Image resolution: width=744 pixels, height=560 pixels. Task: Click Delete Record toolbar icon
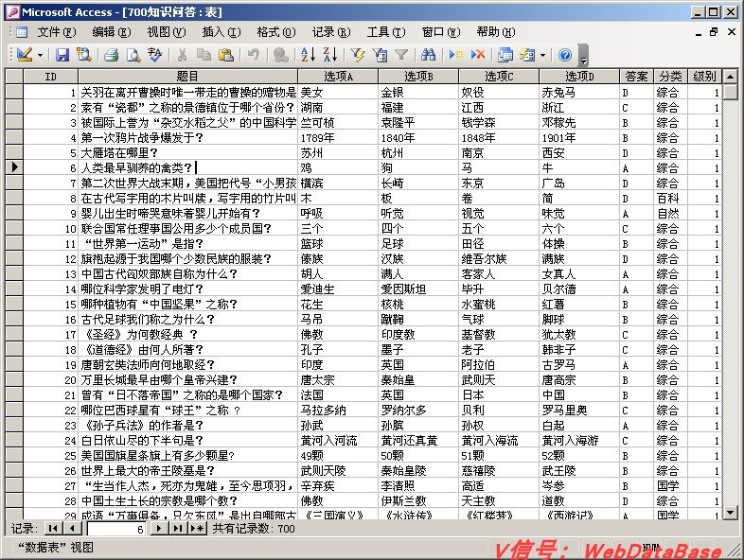click(478, 55)
